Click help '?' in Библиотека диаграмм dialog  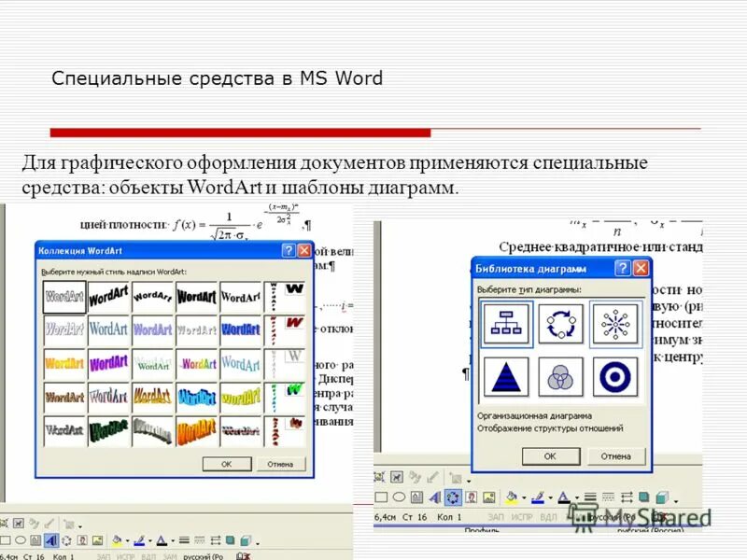tap(622, 268)
